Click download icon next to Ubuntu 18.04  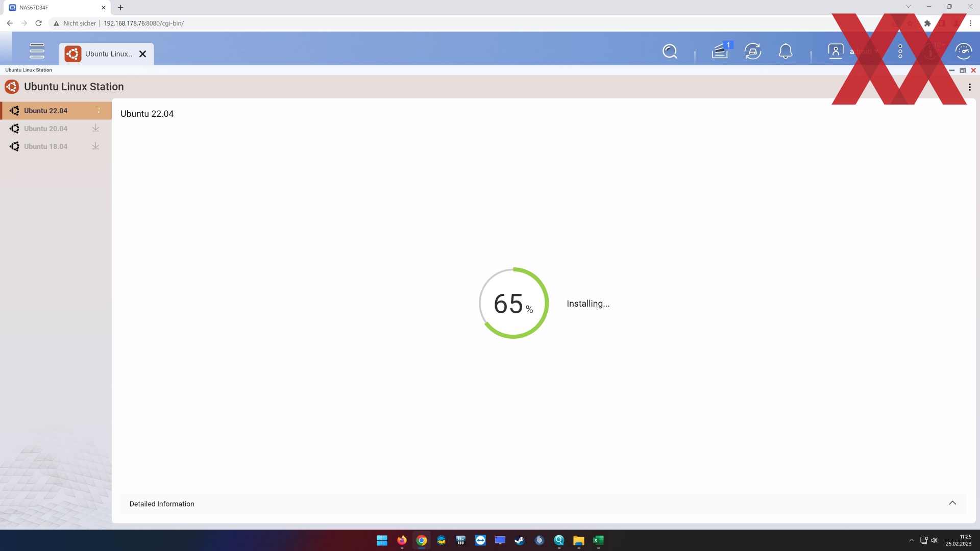point(95,146)
